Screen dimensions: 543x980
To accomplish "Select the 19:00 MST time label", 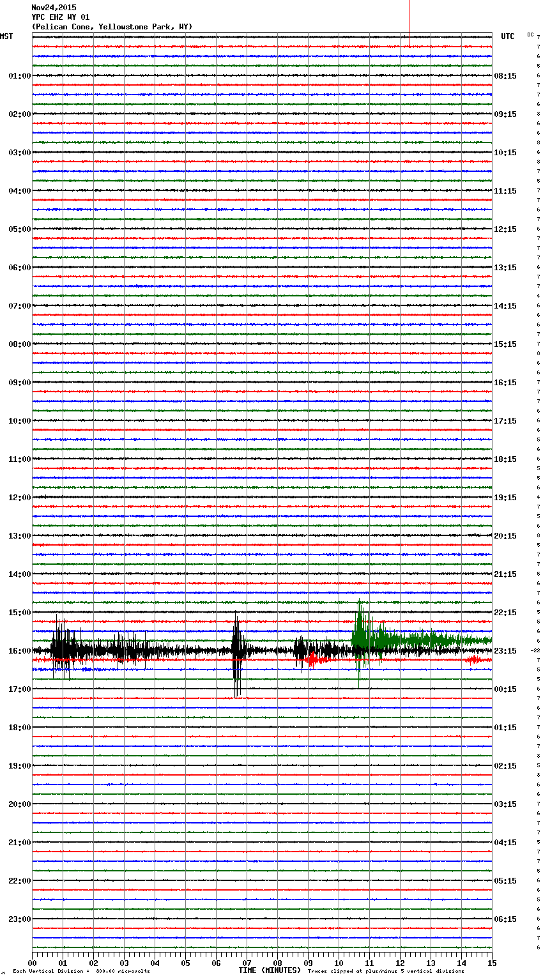I will (x=20, y=766).
